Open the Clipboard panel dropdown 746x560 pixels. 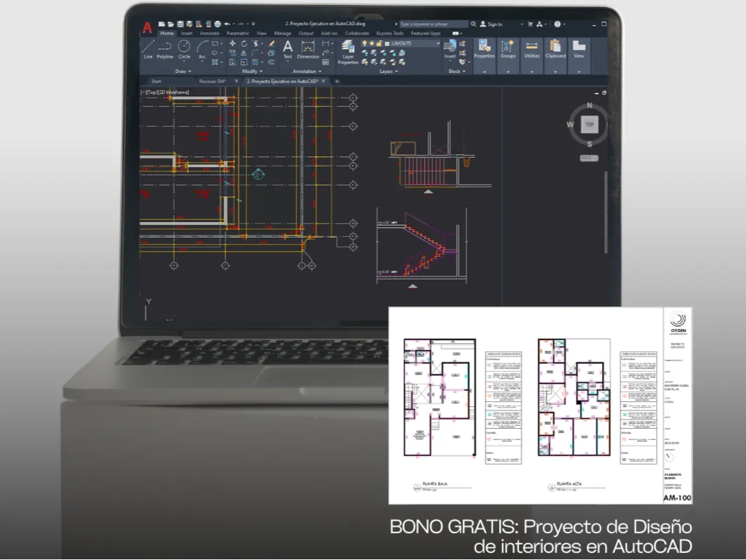click(555, 72)
